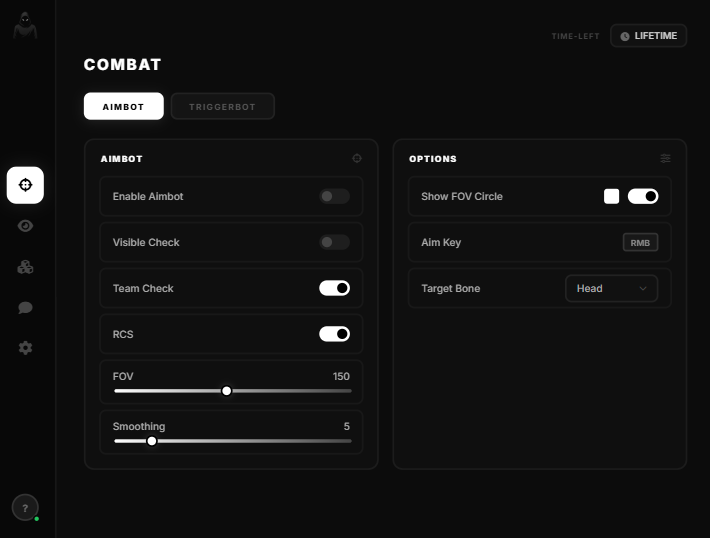Click the question mark help button

click(25, 508)
